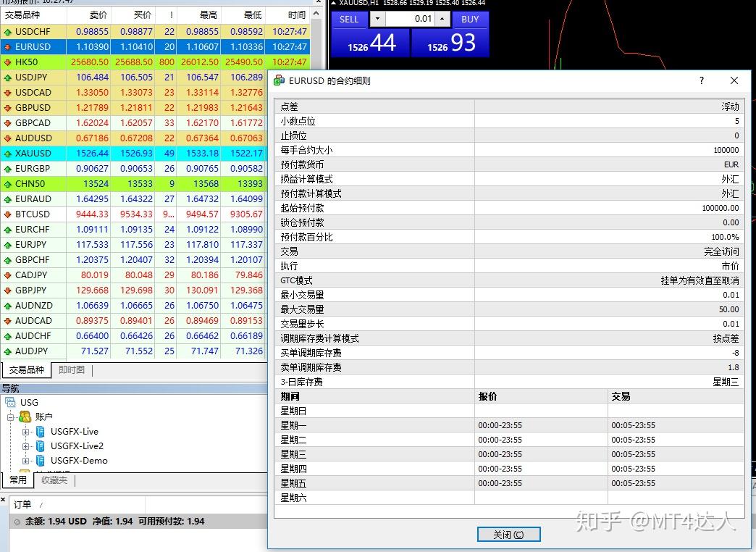Switch to the 收藏夹 navigator tab
756x552 pixels.
click(54, 480)
